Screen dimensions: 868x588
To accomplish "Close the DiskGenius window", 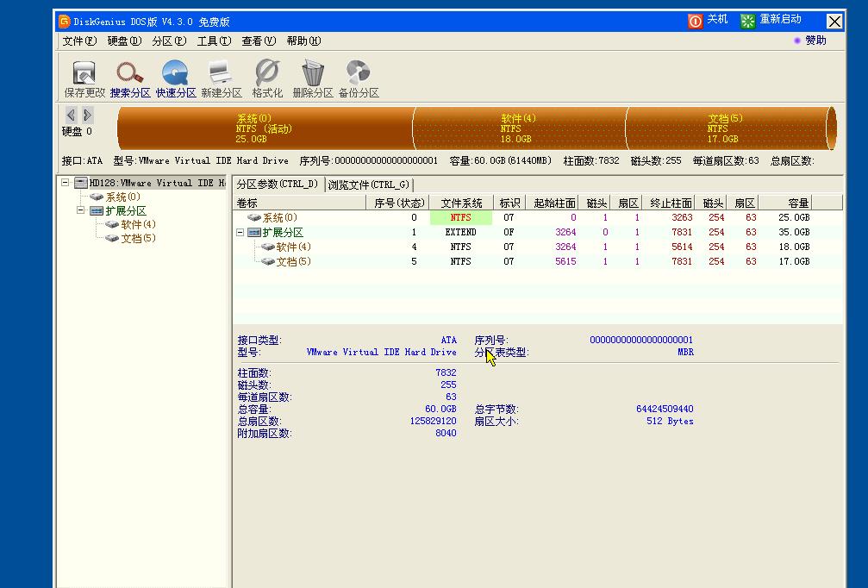I will point(834,21).
